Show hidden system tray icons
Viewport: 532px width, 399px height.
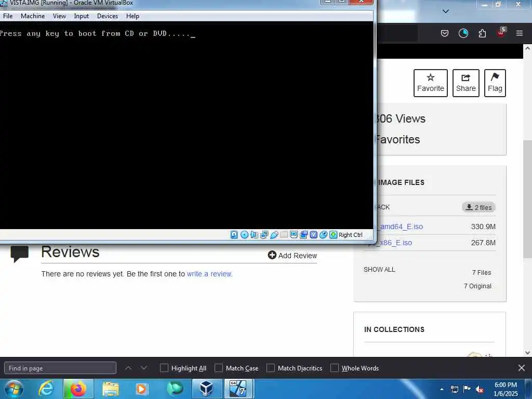(442, 389)
